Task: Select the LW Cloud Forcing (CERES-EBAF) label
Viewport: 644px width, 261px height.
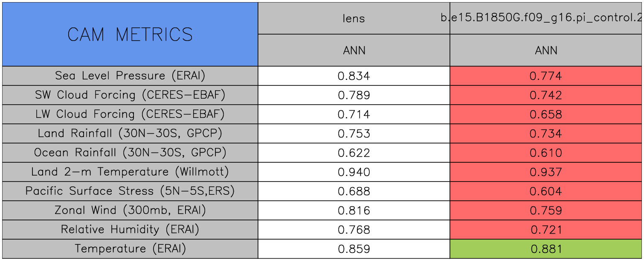Action: click(x=130, y=114)
